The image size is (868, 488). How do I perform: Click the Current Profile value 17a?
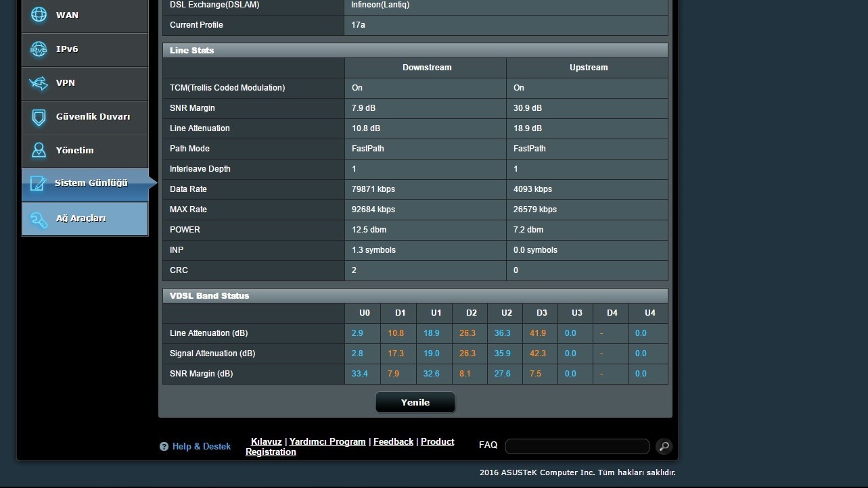[359, 25]
